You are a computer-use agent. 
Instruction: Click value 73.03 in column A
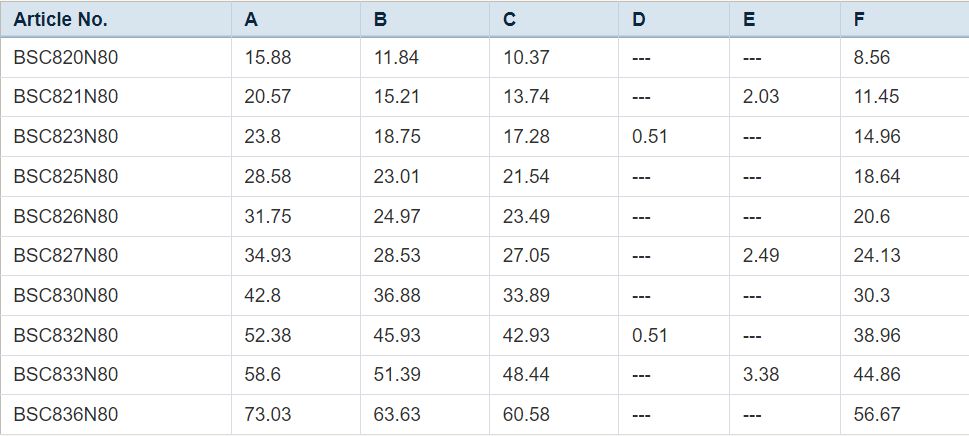coord(268,414)
